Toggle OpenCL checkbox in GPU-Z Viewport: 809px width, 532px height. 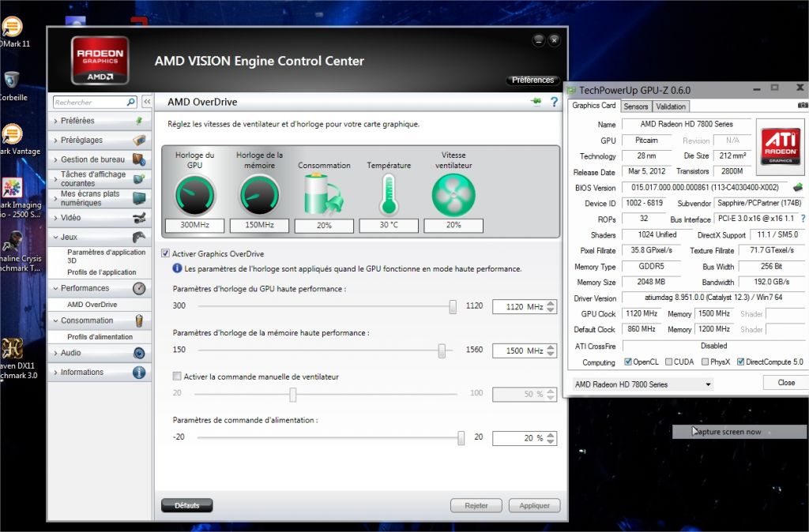click(628, 362)
